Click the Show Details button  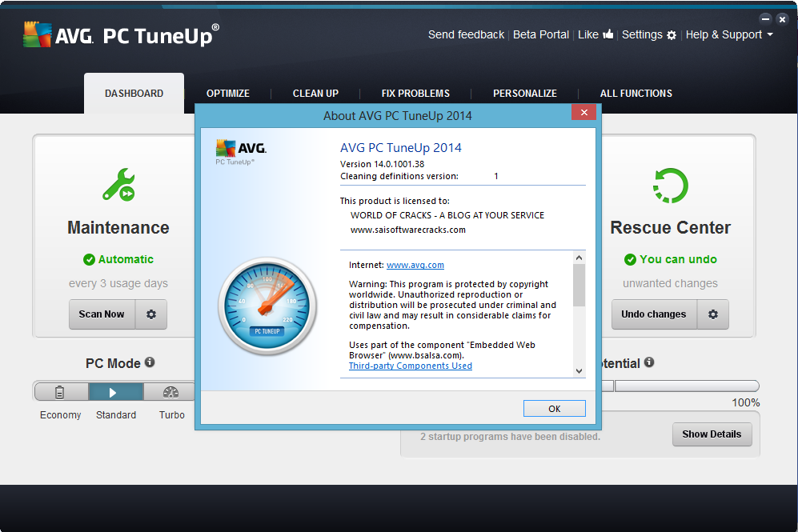(x=712, y=434)
